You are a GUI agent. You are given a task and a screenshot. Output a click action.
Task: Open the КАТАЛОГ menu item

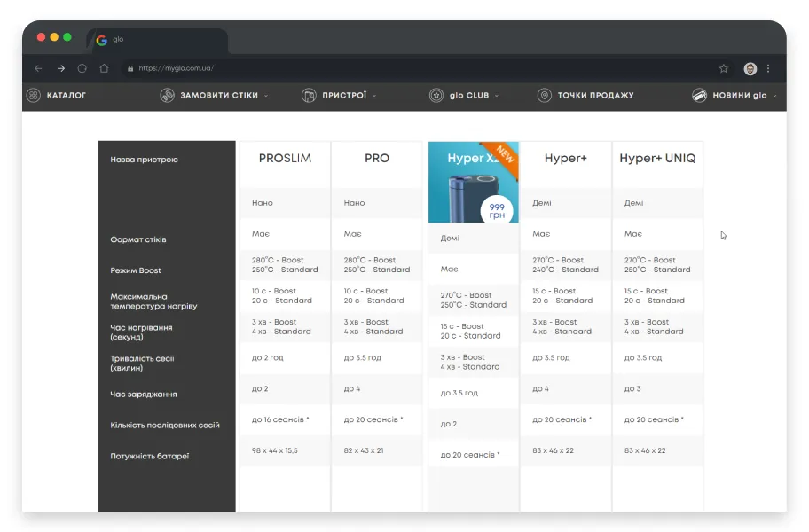click(x=66, y=96)
